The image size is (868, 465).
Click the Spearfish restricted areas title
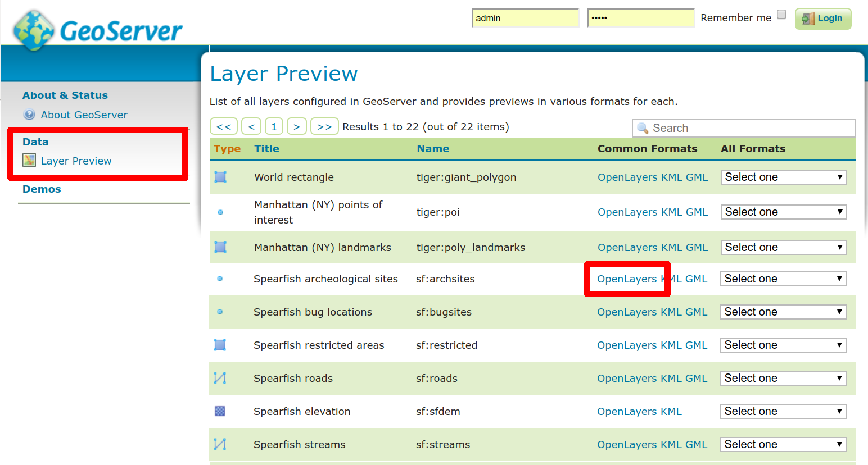pyautogui.click(x=319, y=345)
